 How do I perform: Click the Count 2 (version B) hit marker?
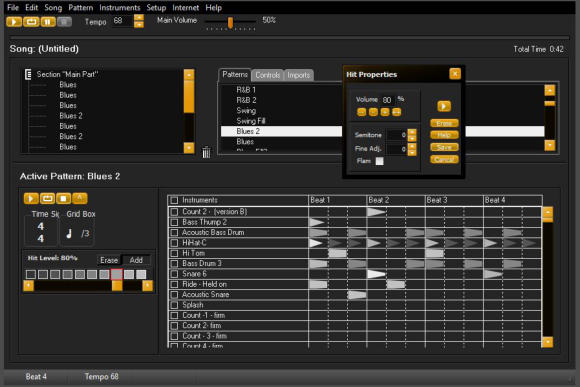pyautogui.click(x=376, y=212)
